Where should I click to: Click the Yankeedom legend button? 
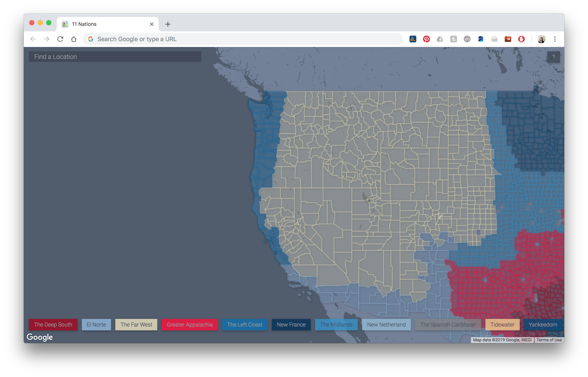(x=543, y=325)
